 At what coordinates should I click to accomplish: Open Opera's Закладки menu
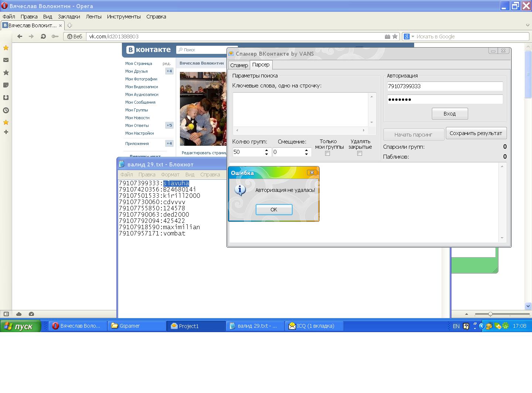pyautogui.click(x=69, y=17)
